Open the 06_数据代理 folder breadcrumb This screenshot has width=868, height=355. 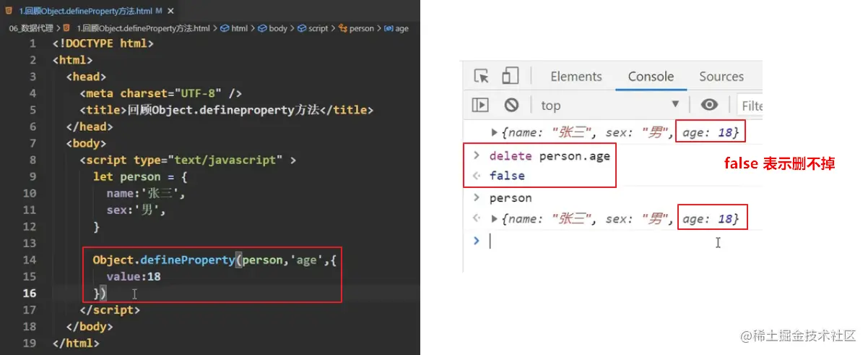(x=32, y=28)
